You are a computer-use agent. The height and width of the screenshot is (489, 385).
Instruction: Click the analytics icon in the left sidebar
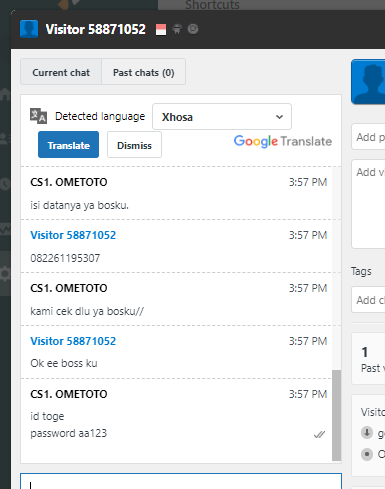pyautogui.click(x=5, y=230)
